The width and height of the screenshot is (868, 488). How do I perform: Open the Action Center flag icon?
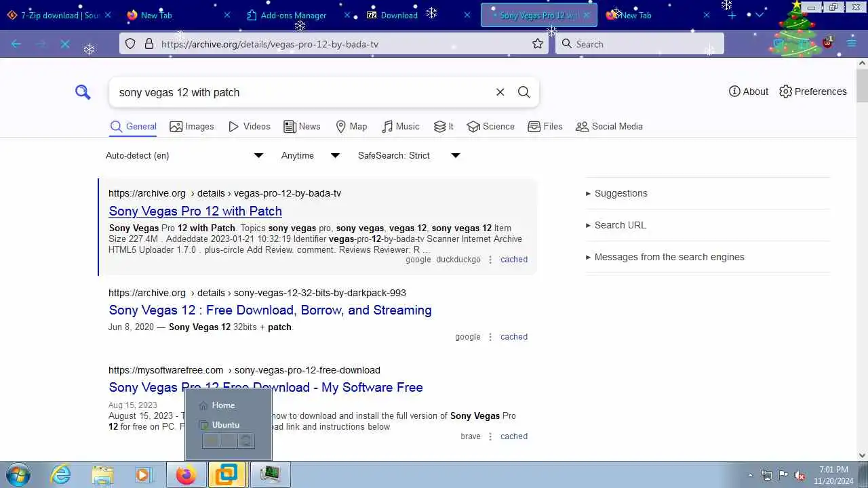point(783,475)
